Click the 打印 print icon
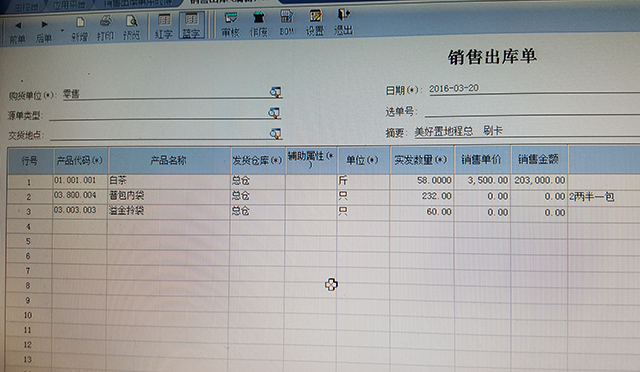Viewport: 640px width, 372px height. [105, 29]
